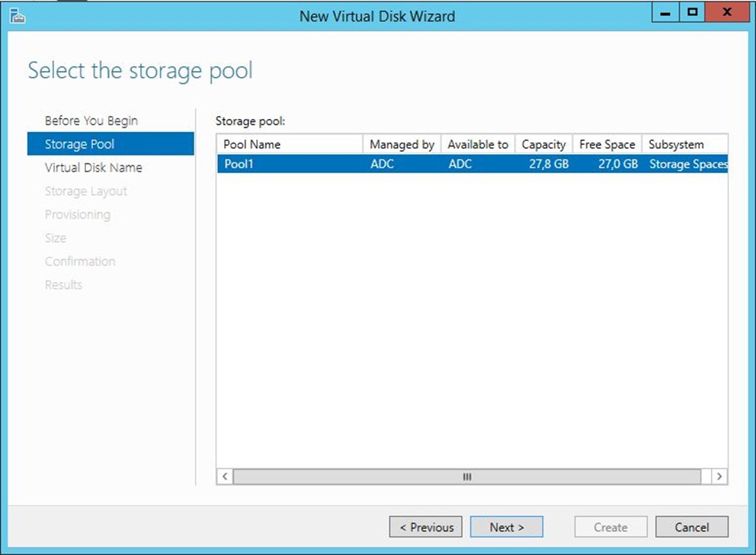The width and height of the screenshot is (756, 555).
Task: Cancel the virtual disk wizard
Action: point(692,527)
